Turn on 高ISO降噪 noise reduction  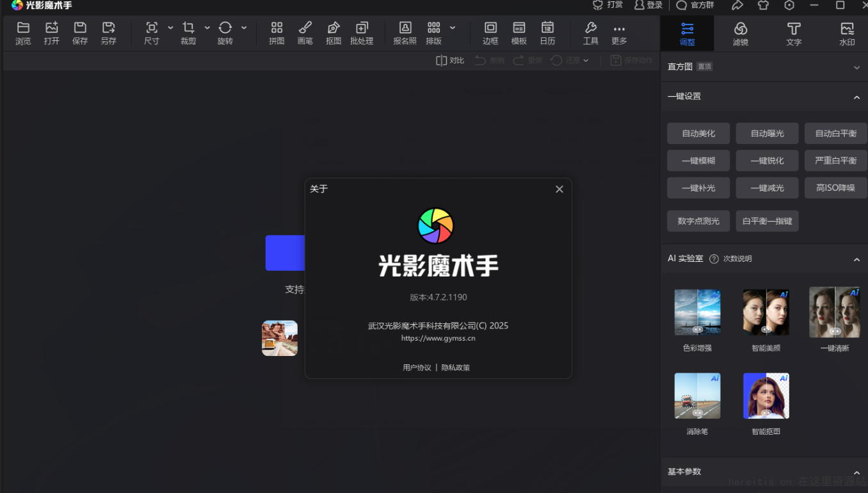point(835,188)
